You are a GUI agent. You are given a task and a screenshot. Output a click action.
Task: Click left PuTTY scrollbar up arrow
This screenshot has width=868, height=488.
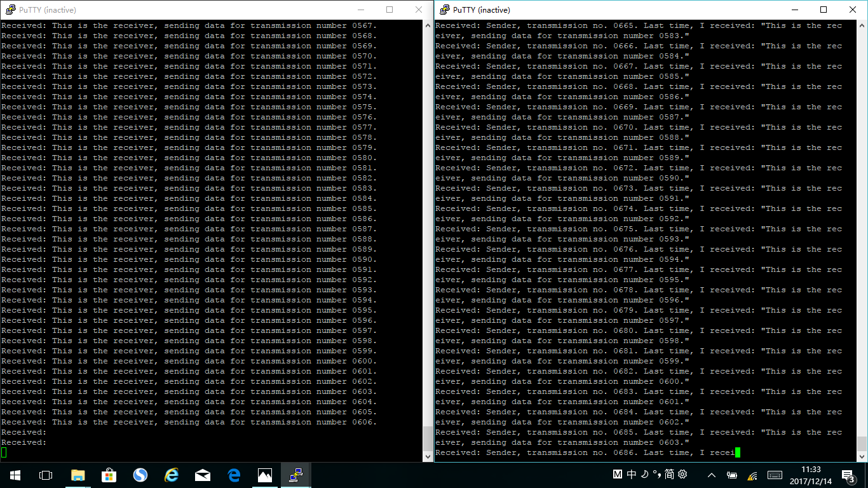(428, 25)
